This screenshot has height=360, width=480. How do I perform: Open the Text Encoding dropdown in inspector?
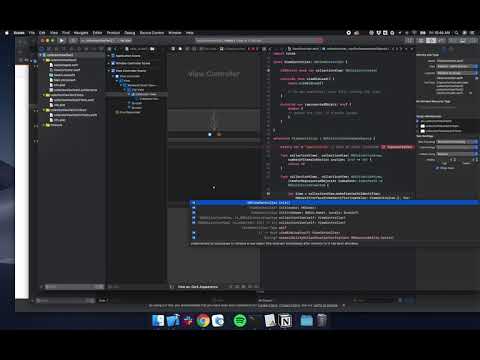pos(457,142)
